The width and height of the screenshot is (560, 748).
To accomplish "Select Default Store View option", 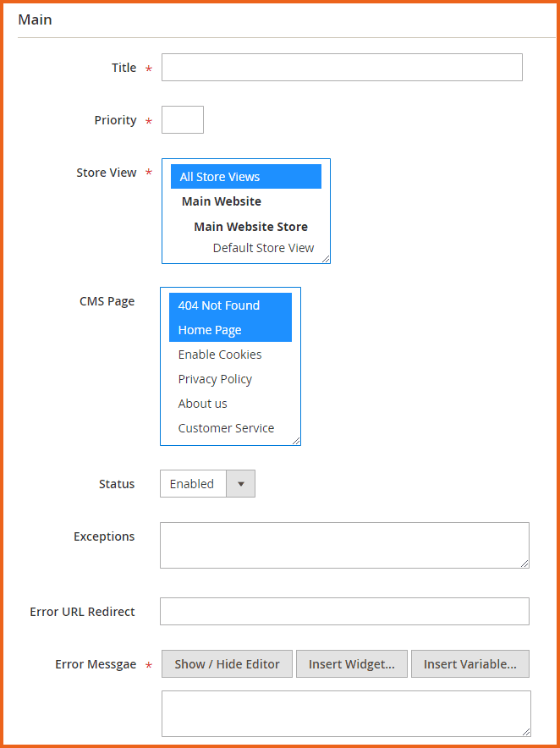I will coord(263,248).
